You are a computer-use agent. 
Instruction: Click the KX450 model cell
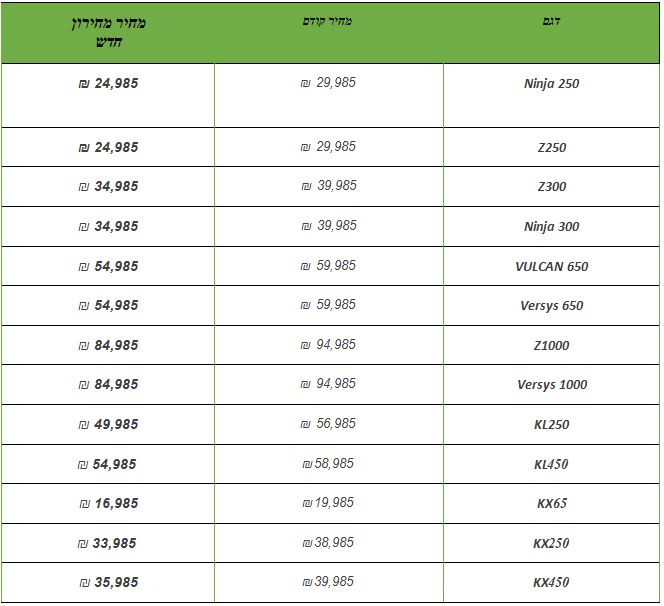(551, 583)
